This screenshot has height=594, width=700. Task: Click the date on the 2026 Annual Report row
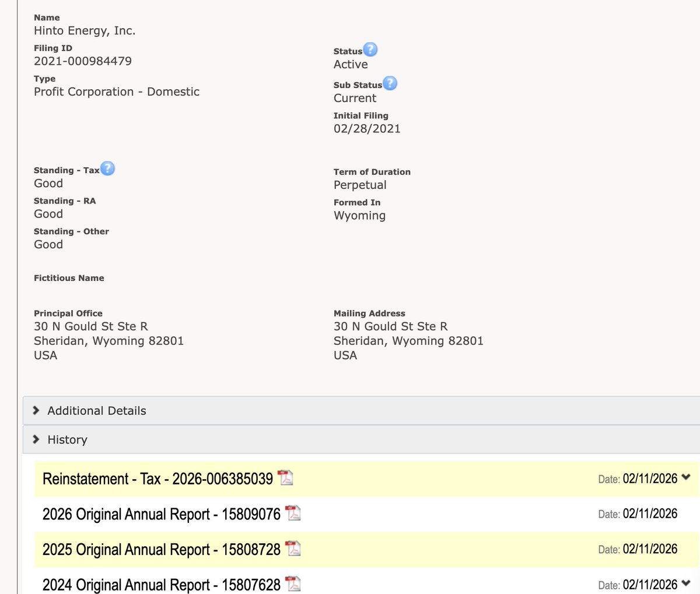650,514
